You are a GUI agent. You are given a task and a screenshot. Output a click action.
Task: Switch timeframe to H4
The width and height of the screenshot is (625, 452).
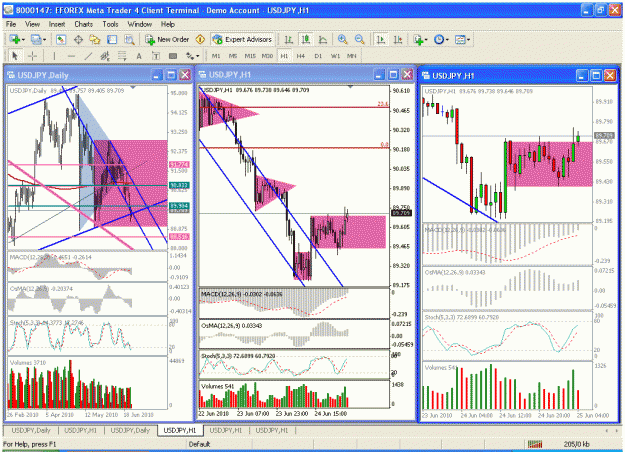tap(301, 56)
